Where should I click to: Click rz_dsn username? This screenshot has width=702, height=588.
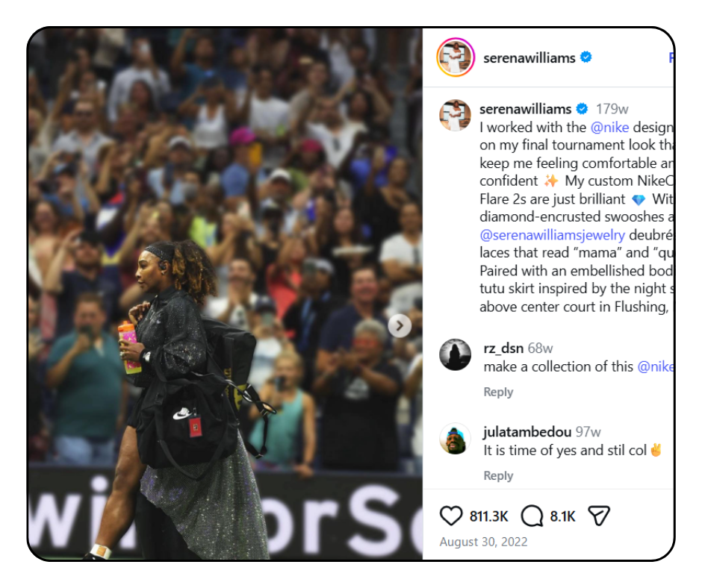point(503,348)
